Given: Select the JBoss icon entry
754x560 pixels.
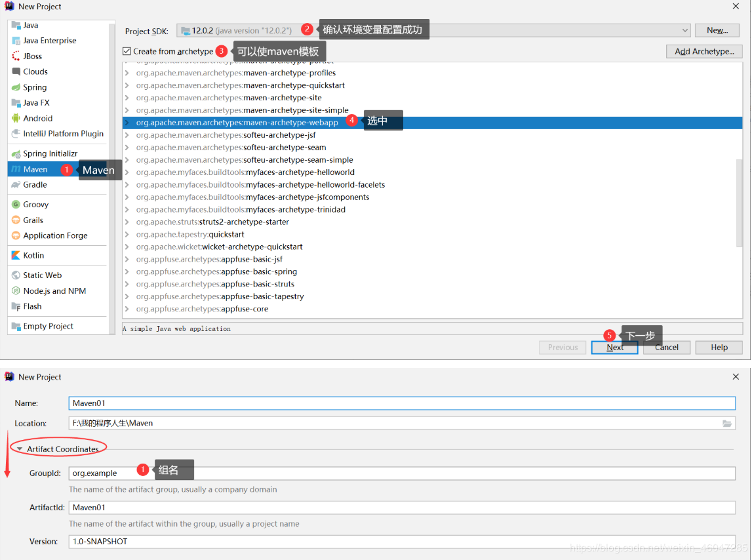Looking at the screenshot, I should pos(16,56).
